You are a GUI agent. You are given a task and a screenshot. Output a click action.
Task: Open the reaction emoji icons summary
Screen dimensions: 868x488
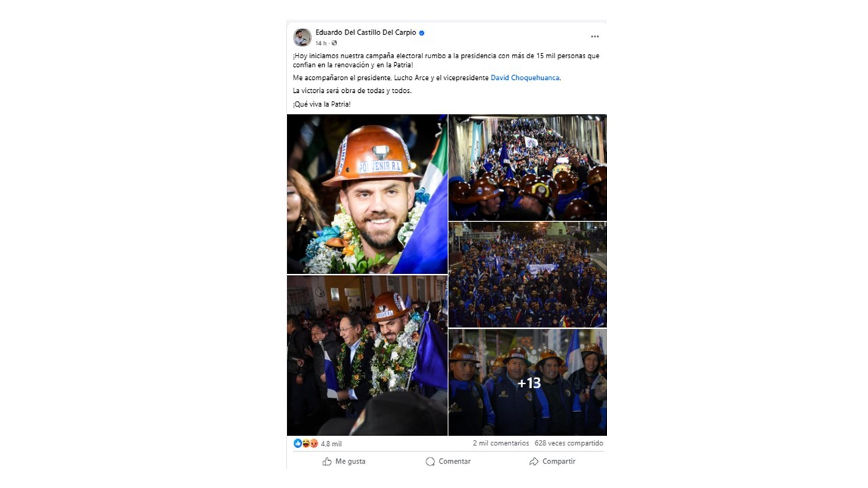(306, 443)
